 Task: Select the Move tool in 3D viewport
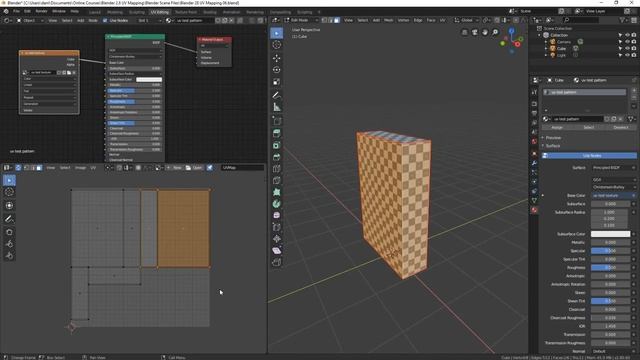coord(277,58)
